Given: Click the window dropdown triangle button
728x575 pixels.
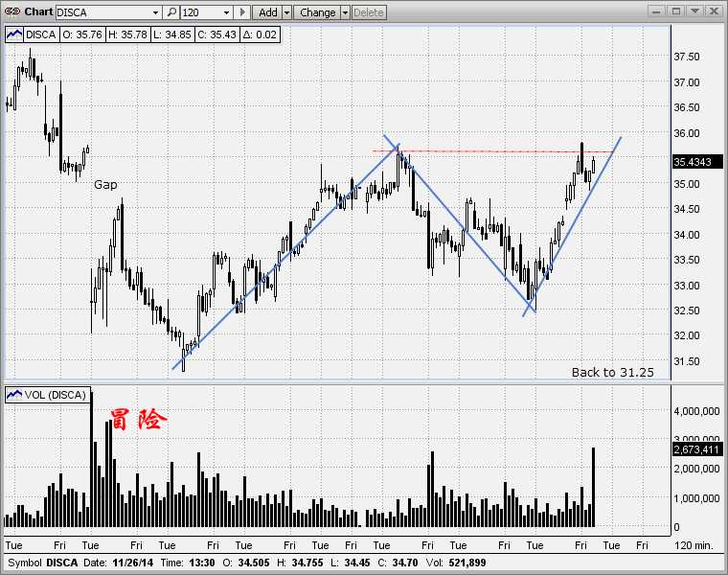Looking at the screenshot, I should tap(695, 11).
